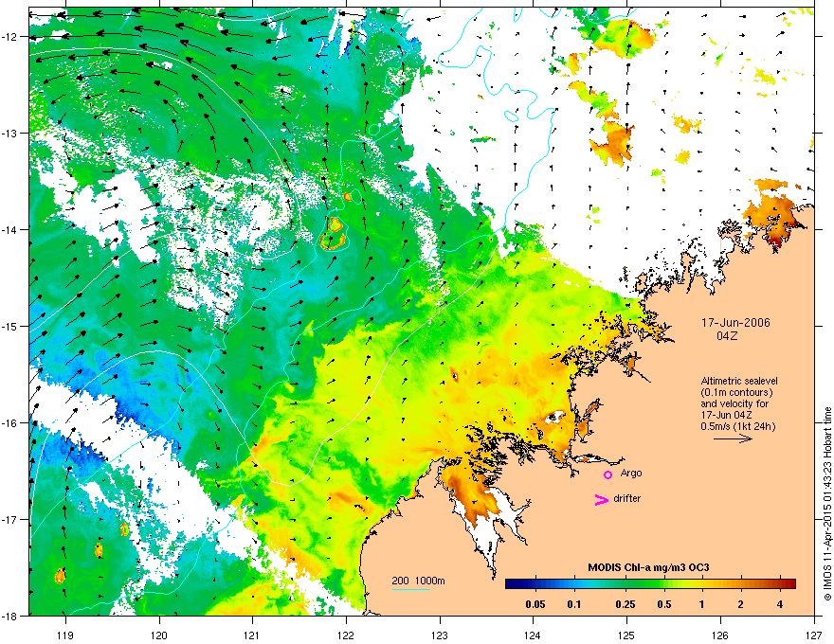The image size is (834, 644).
Task: Click the '-13' latitude axis label
Action: coord(10,133)
